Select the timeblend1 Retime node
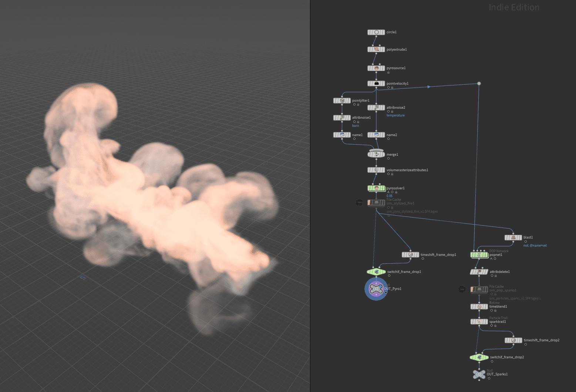Viewport: 576px width, 392px height. coord(479,307)
